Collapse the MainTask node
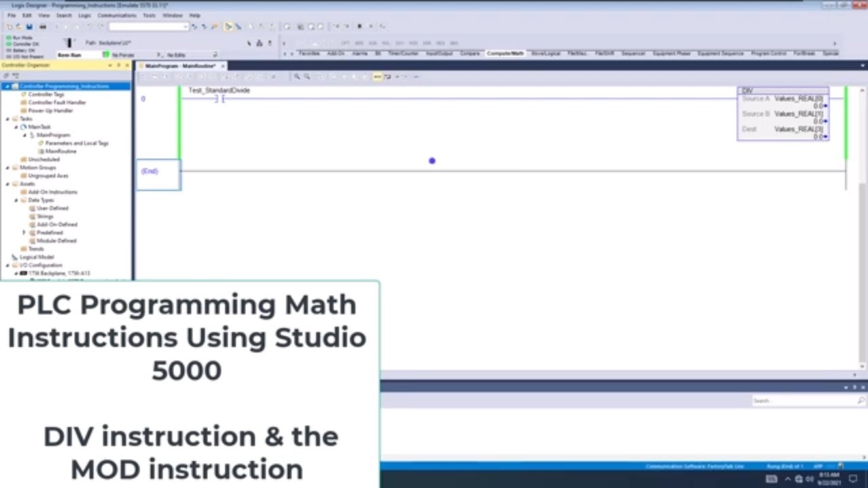The height and width of the screenshot is (488, 868). point(16,127)
